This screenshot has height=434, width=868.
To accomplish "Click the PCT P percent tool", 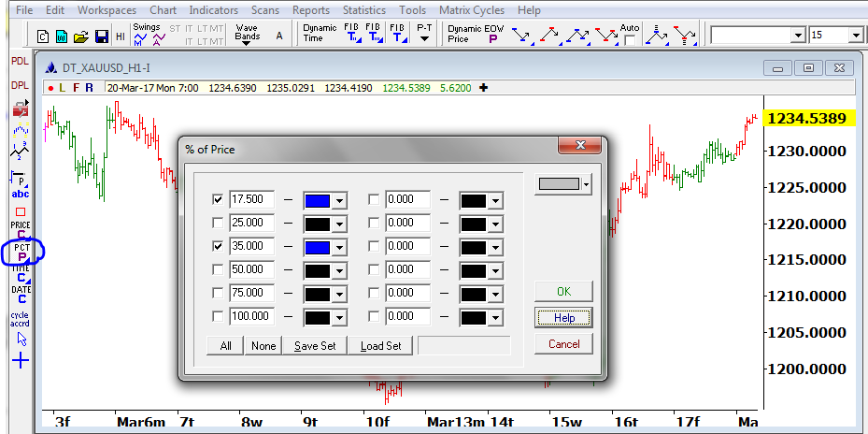I will [x=21, y=253].
